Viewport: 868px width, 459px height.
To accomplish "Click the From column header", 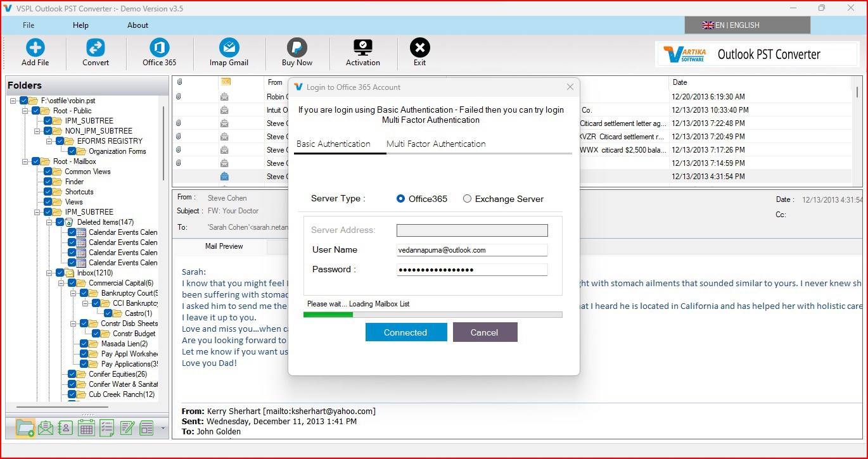I will coord(275,82).
